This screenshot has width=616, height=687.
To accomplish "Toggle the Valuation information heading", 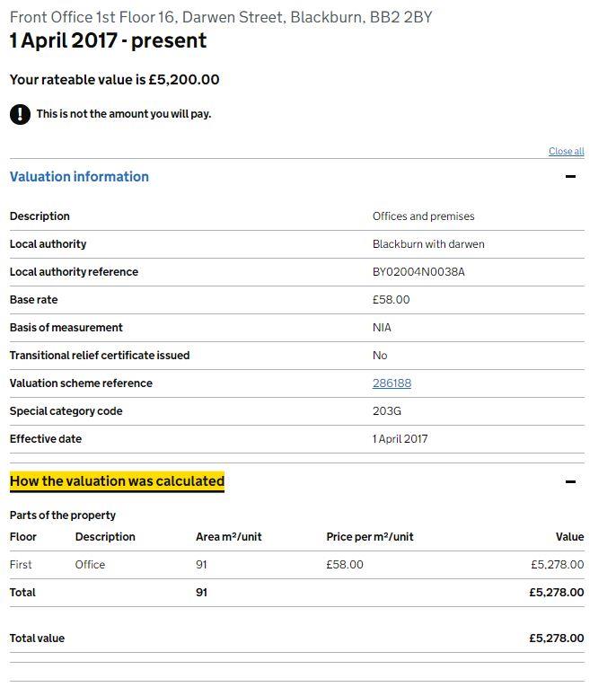I will (79, 177).
